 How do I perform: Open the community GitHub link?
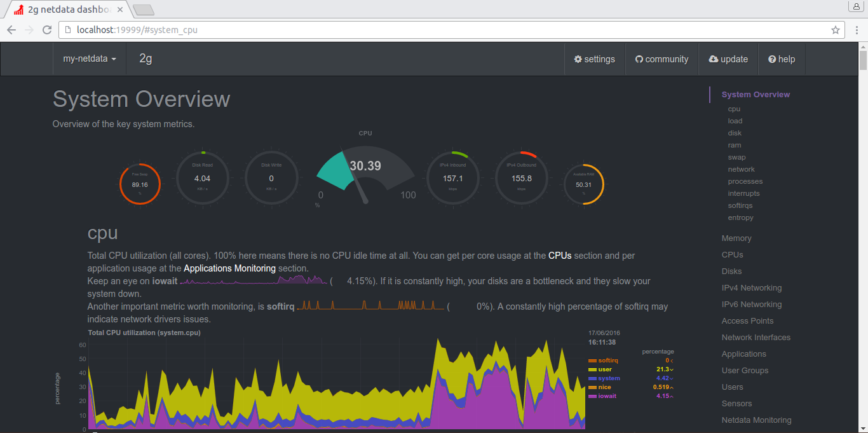pos(661,59)
